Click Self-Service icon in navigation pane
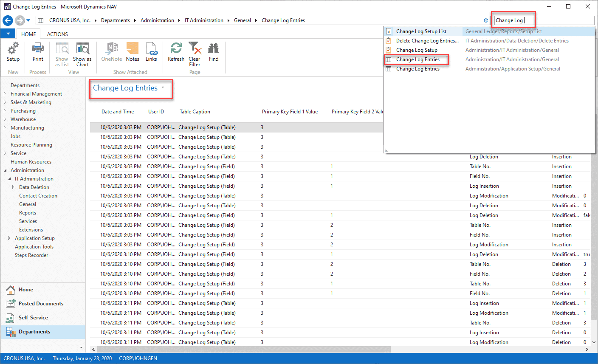This screenshot has width=598, height=364. (10, 318)
